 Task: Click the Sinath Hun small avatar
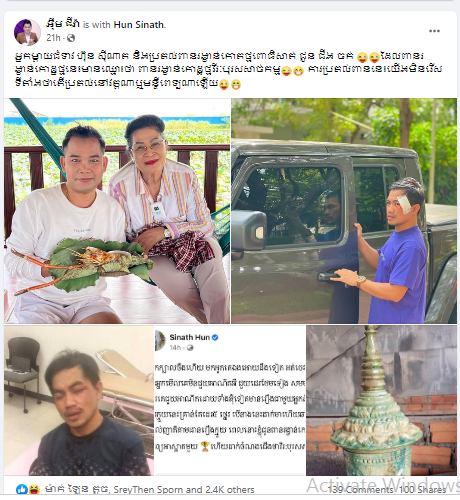tap(160, 341)
